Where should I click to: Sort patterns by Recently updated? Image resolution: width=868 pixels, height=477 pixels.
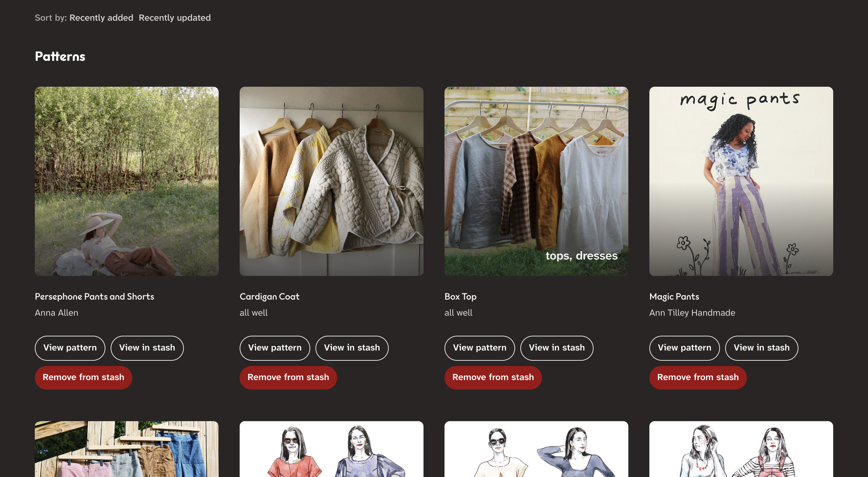pyautogui.click(x=175, y=17)
